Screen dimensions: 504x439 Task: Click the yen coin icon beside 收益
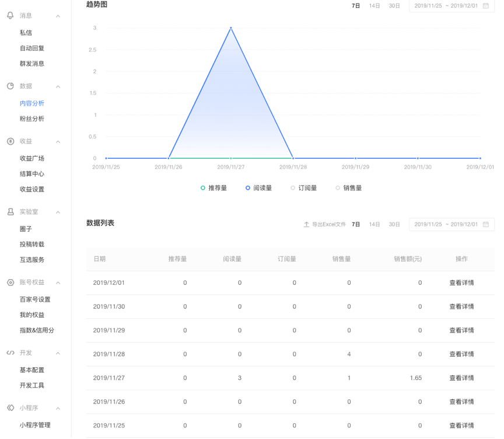click(10, 141)
